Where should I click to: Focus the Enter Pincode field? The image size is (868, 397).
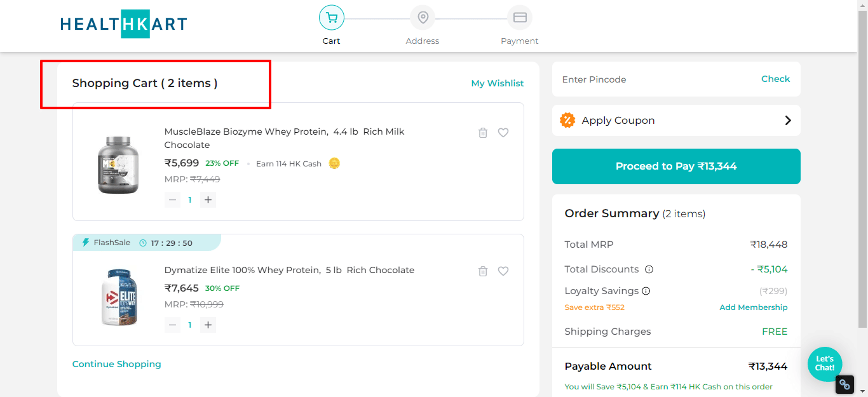coord(654,79)
